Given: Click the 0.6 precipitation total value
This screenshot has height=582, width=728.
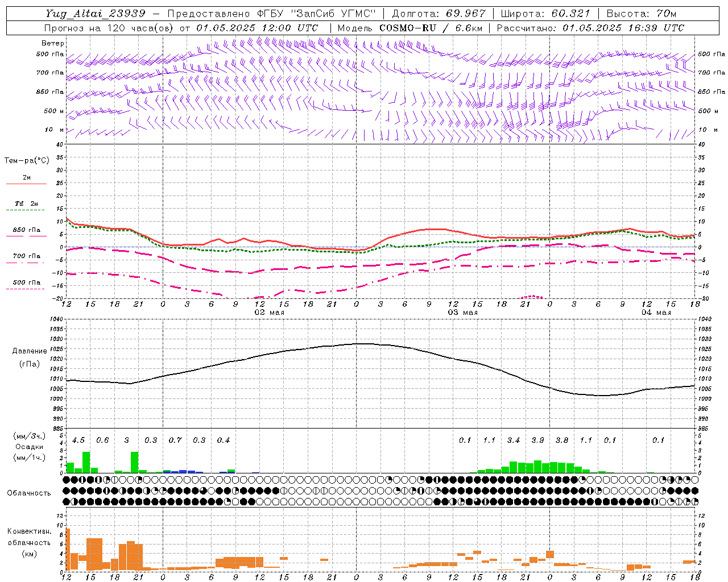Looking at the screenshot, I should click(x=102, y=440).
